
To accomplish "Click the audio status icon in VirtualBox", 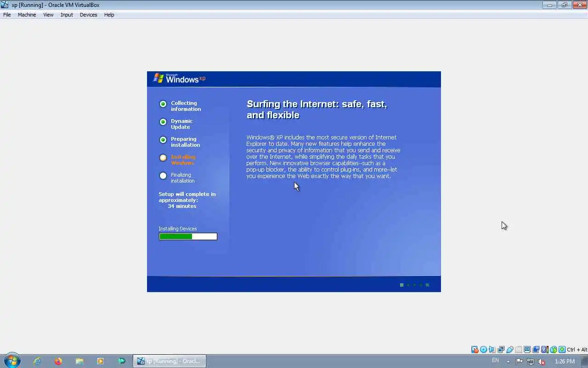I will coord(492,350).
